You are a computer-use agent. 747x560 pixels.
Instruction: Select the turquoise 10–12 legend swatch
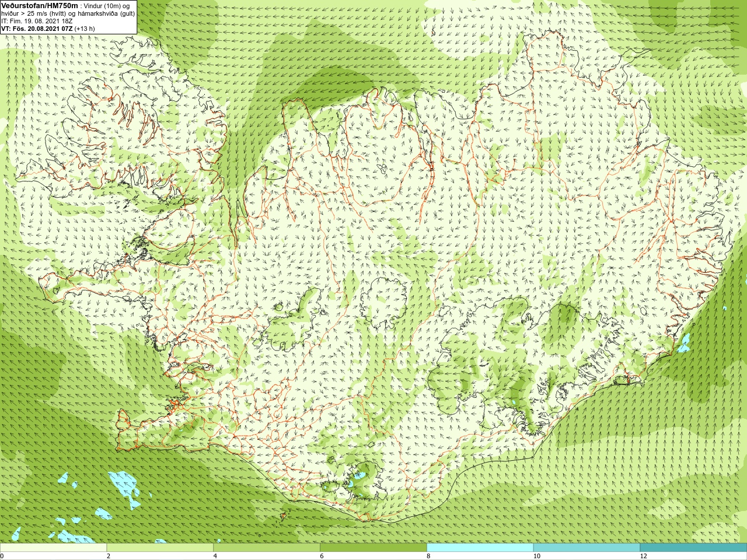coord(587,548)
